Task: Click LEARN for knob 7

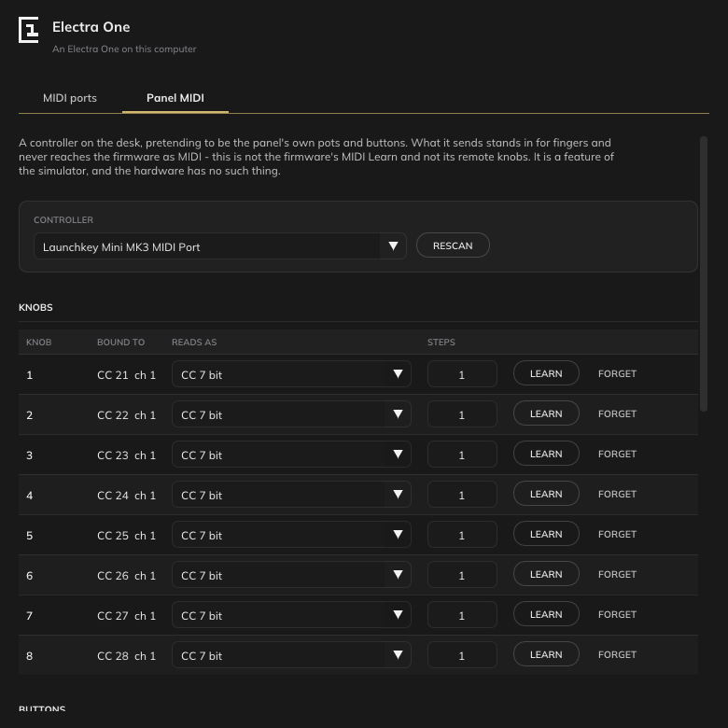Action: pyautogui.click(x=546, y=614)
